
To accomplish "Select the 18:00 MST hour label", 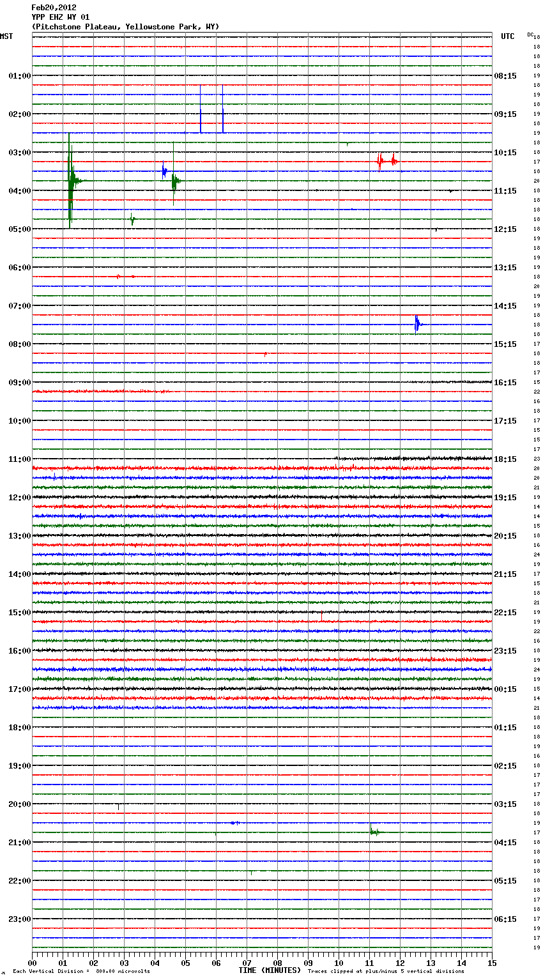I will [x=20, y=728].
